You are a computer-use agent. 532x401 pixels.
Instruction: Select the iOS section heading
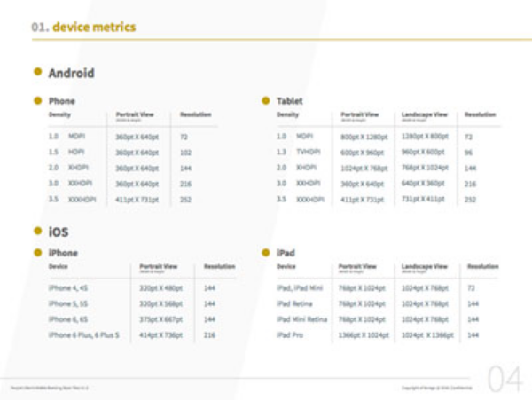pyautogui.click(x=59, y=232)
